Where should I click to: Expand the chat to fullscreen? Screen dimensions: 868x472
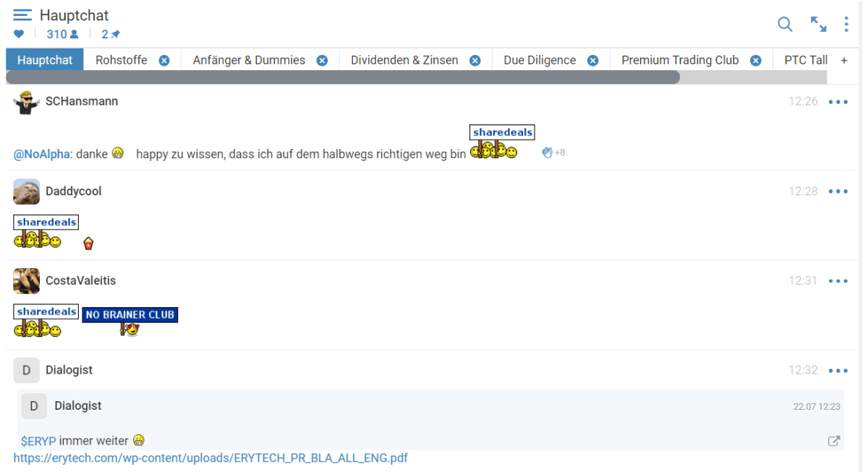click(818, 24)
